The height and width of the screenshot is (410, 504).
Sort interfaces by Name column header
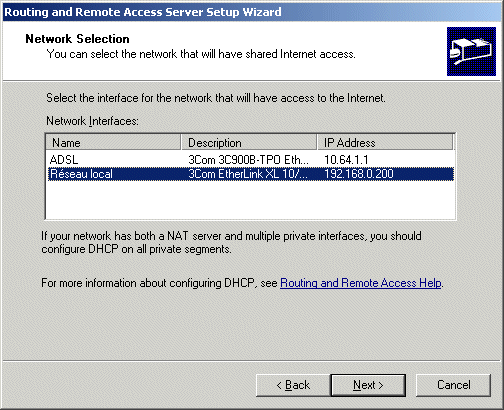[113, 143]
